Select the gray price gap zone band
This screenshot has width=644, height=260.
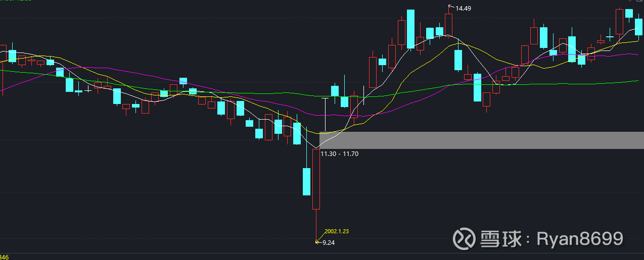click(480, 140)
